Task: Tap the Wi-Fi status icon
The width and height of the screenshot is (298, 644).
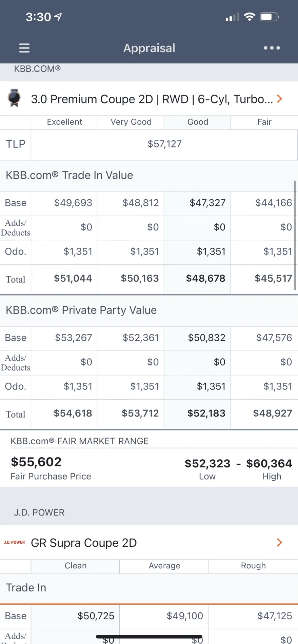Action: (250, 17)
